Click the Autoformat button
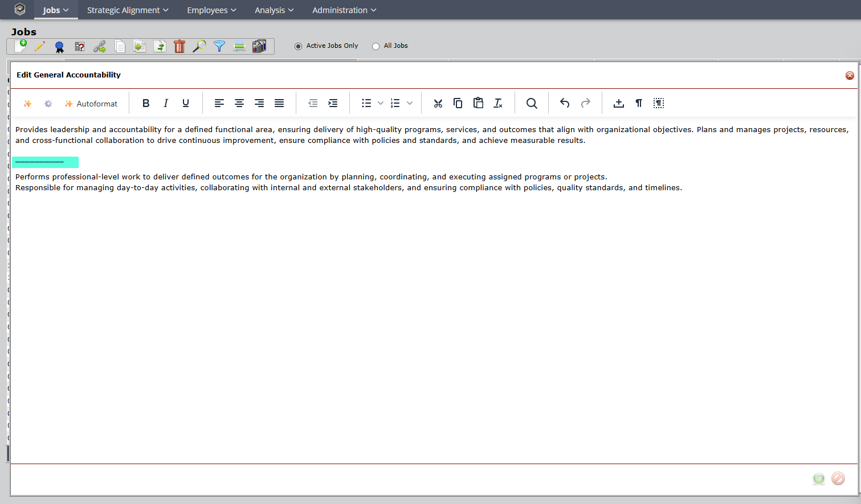The width and height of the screenshot is (861, 504). [x=91, y=104]
